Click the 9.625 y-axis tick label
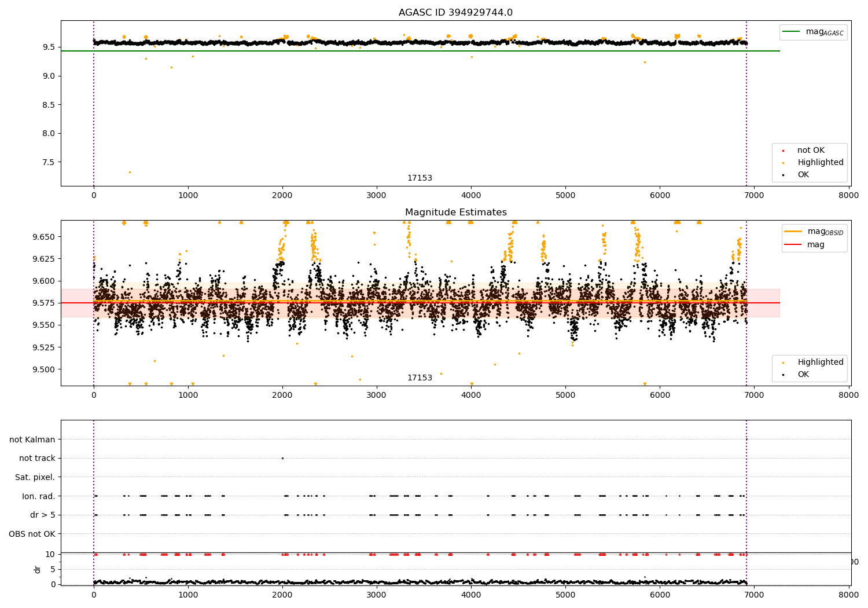Screen dimensions: 868x608 coord(44,259)
